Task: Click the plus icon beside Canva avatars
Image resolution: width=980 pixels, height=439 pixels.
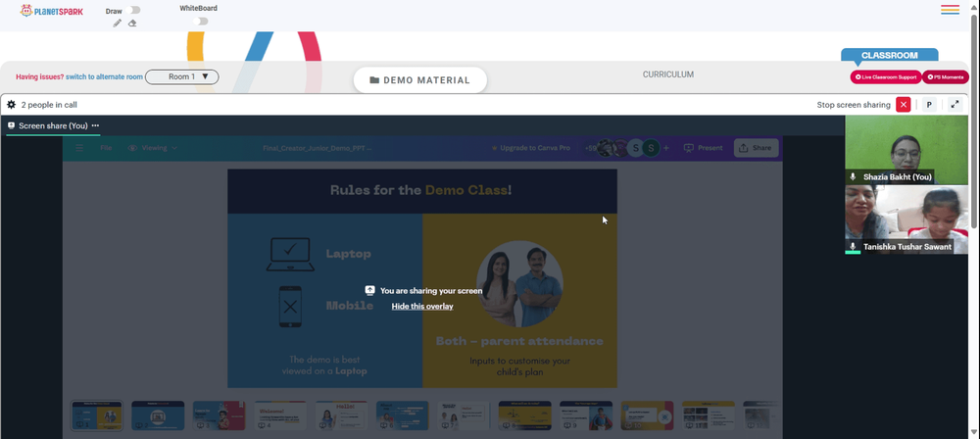Action: coord(665,148)
